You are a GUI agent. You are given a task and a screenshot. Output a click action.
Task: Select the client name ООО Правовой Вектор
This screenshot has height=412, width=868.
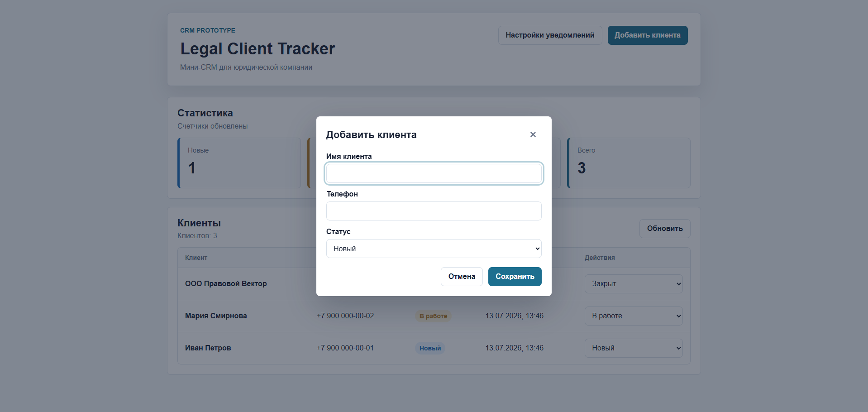coord(226,284)
